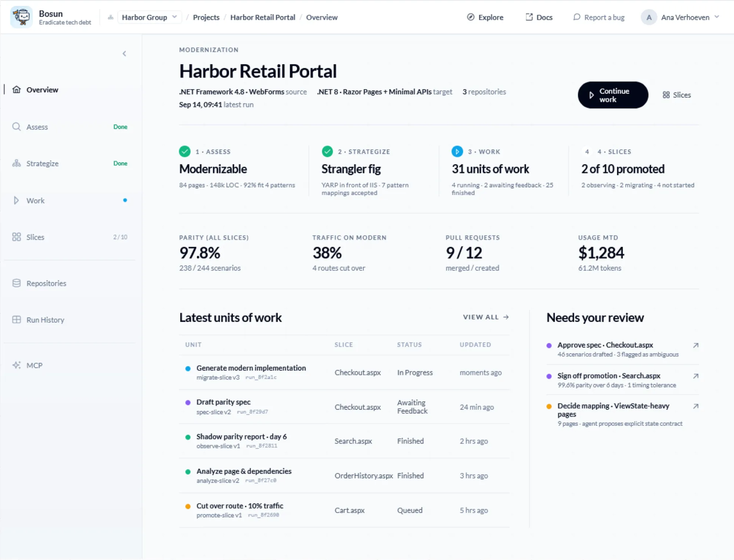The height and width of the screenshot is (560, 734).
Task: Click the Slices grid icon in sidebar
Action: [x=16, y=237]
